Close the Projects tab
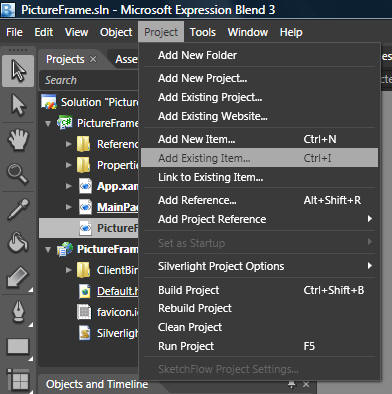Viewport: 392px width, 394px height. tap(93, 59)
